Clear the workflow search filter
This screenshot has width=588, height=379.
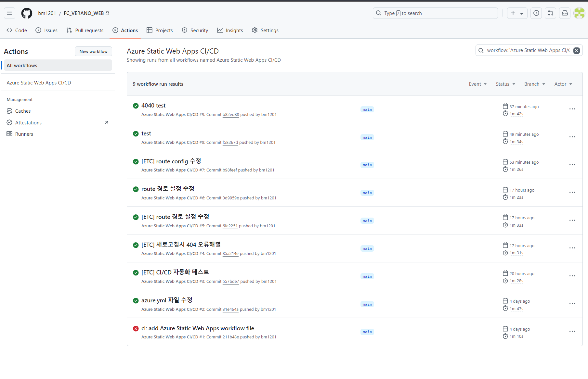[577, 50]
